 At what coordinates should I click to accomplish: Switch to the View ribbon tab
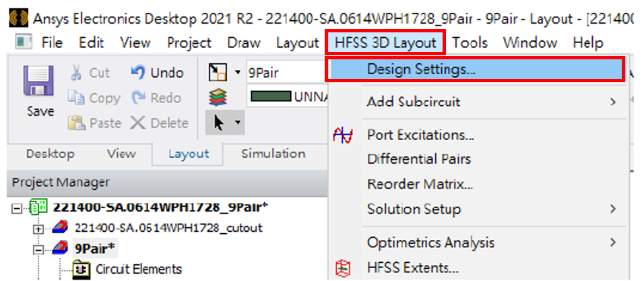pos(121,154)
